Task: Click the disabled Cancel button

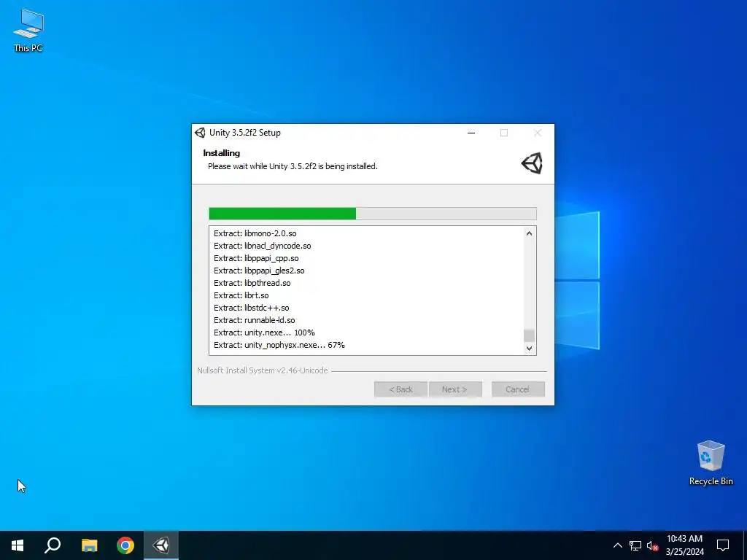Action: (x=518, y=389)
